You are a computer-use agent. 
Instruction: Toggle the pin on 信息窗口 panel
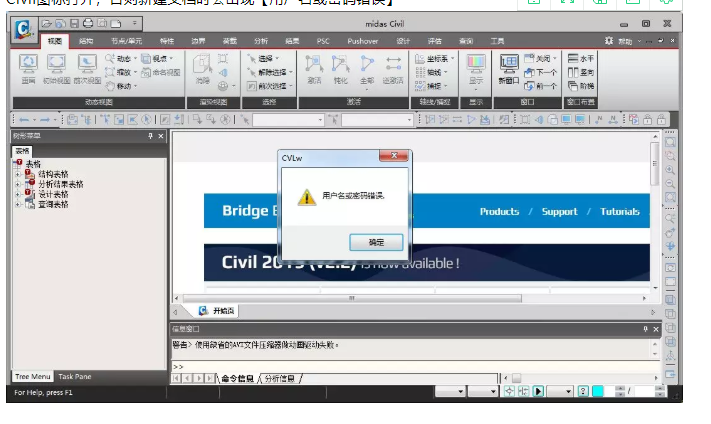(x=645, y=329)
